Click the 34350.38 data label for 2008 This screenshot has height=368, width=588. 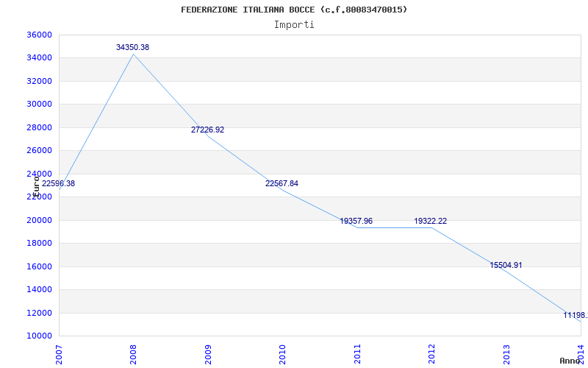[132, 47]
